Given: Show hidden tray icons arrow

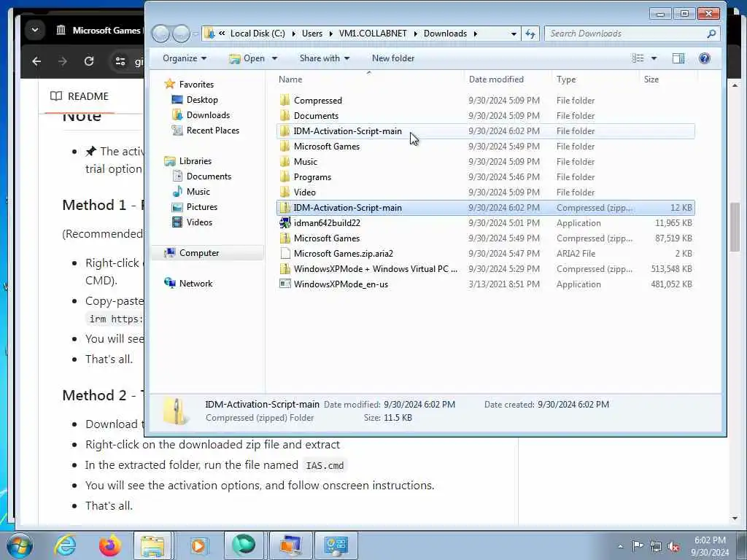Looking at the screenshot, I should click(x=620, y=546).
